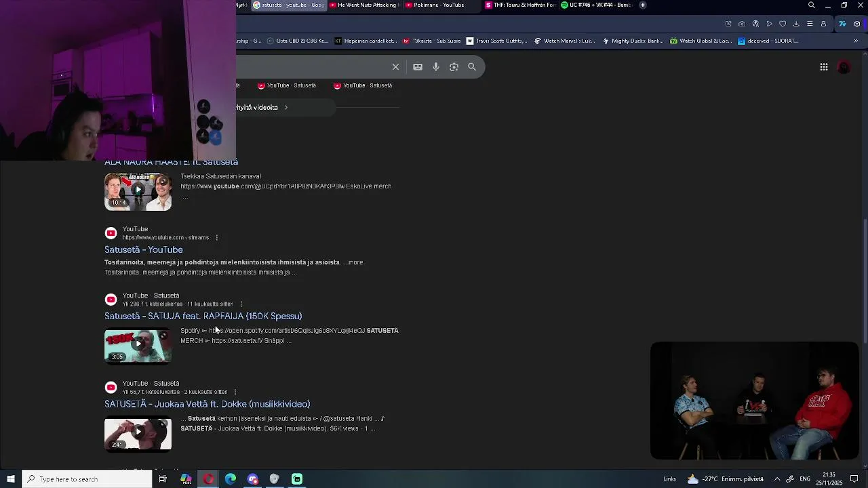This screenshot has height=488, width=868.
Task: Open the Google apps grid
Action: coord(824,67)
